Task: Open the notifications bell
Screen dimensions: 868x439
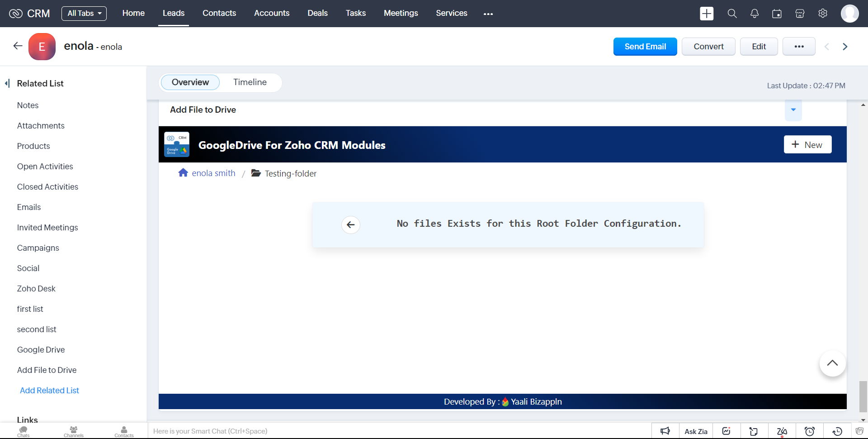Action: point(755,14)
